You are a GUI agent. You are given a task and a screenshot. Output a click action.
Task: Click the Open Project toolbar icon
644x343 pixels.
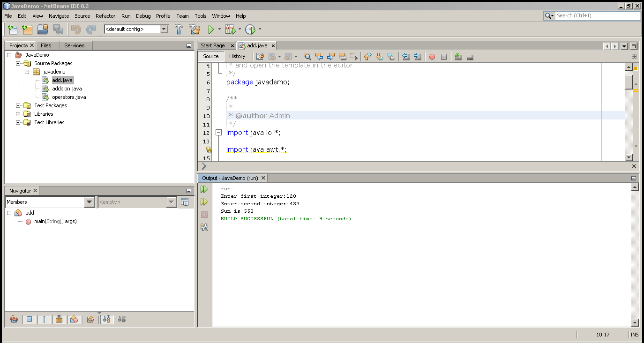click(x=43, y=29)
